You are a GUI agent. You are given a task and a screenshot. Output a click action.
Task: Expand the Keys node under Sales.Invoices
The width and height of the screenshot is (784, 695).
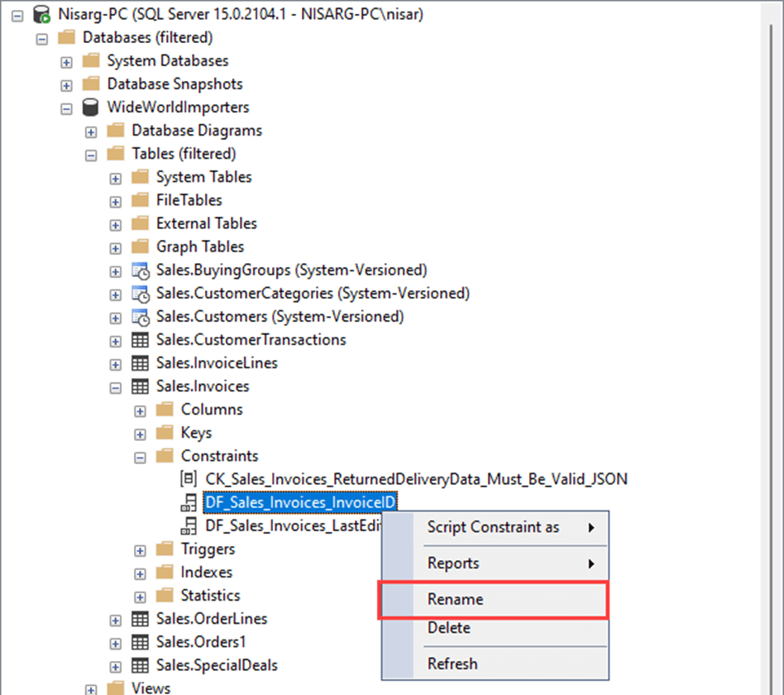(x=140, y=433)
